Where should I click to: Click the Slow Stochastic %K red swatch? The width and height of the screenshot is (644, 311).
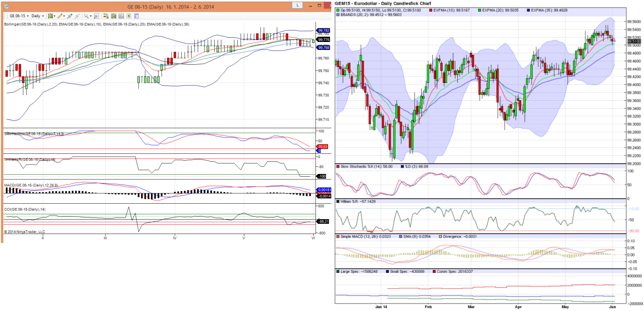(x=337, y=166)
